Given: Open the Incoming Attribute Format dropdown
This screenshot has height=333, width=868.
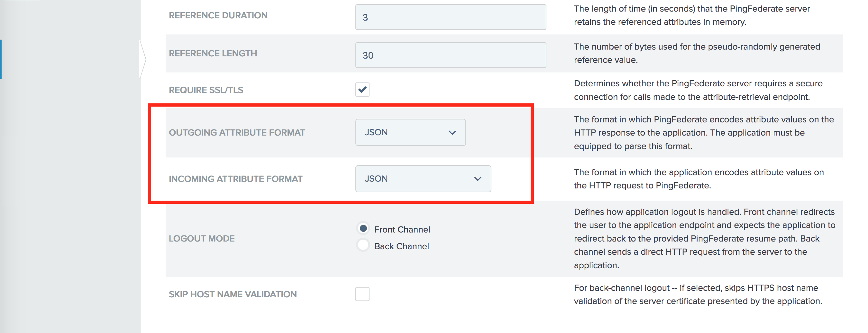Looking at the screenshot, I should click(x=423, y=178).
